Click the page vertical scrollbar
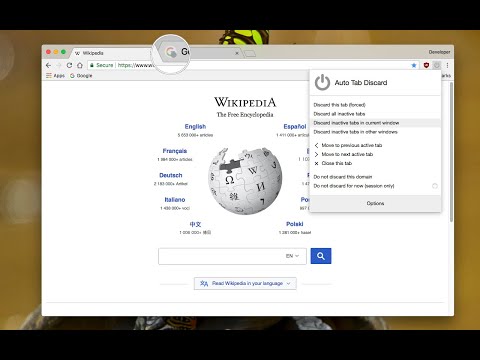This screenshot has height=360, width=480. point(451,152)
